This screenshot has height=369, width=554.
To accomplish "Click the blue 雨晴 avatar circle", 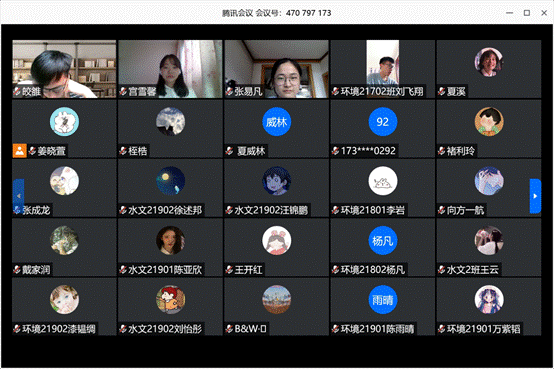I will coord(383,300).
